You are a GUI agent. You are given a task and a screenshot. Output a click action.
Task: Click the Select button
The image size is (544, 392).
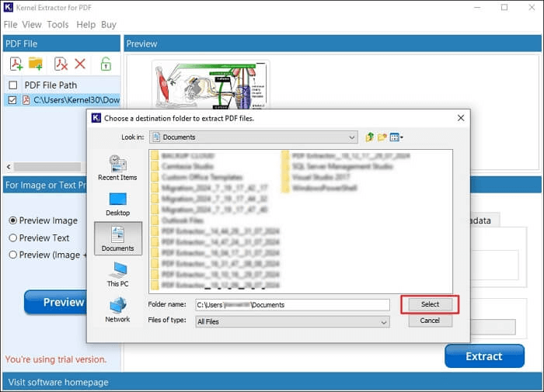[x=431, y=304]
